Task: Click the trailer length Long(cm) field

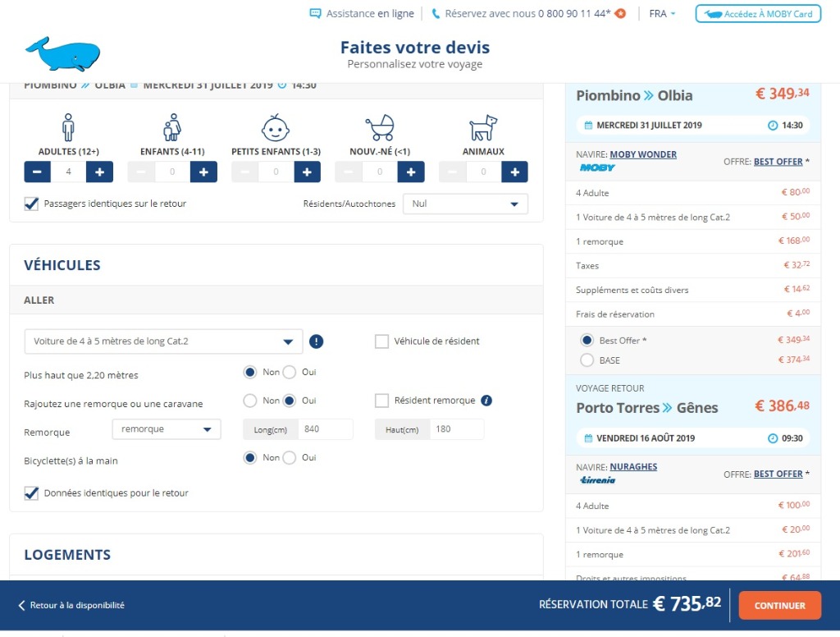Action: point(325,429)
